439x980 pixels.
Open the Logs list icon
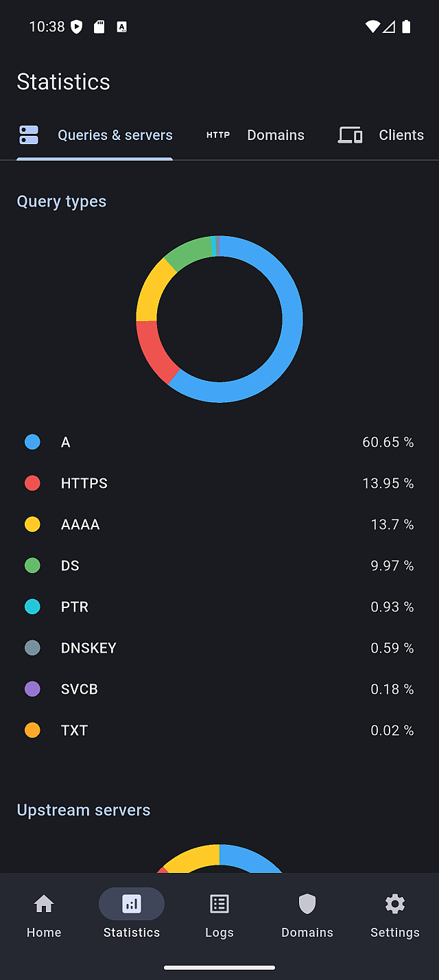pyautogui.click(x=219, y=904)
